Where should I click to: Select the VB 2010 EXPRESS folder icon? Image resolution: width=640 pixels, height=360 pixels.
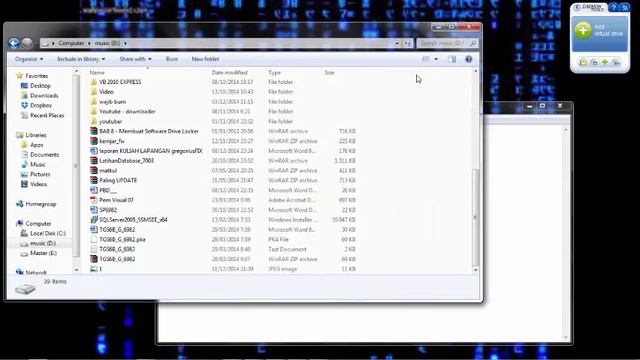[x=94, y=82]
